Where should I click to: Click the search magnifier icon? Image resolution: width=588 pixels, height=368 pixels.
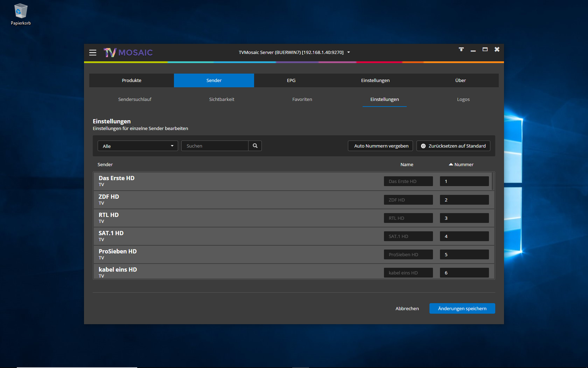pyautogui.click(x=255, y=146)
